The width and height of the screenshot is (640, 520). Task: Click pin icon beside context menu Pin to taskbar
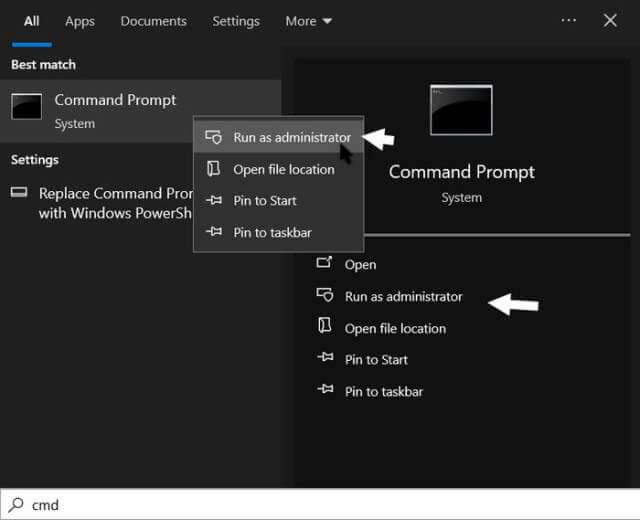(x=214, y=232)
